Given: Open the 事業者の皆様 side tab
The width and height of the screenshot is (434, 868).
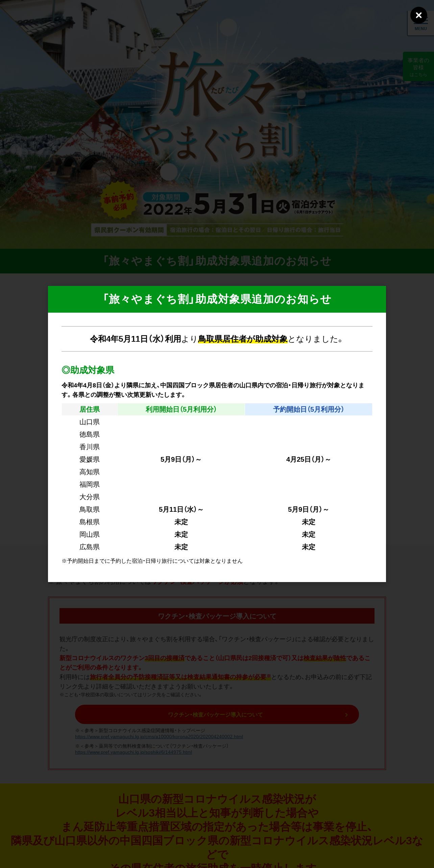Looking at the screenshot, I should pyautogui.click(x=418, y=67).
